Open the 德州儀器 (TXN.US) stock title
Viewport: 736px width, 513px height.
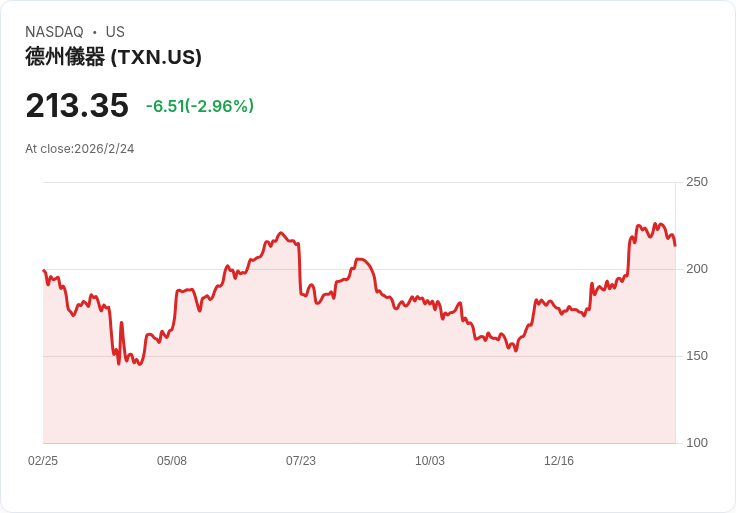(113, 58)
